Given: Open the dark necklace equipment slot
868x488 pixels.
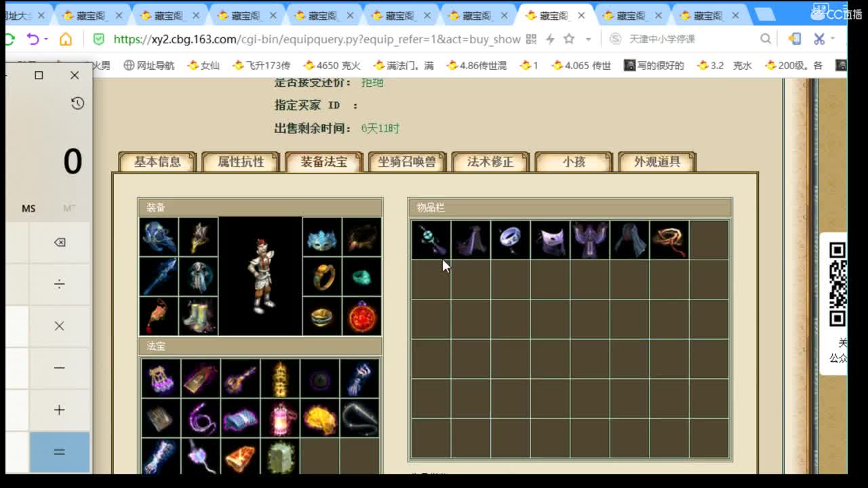Looking at the screenshot, I should pyautogui.click(x=362, y=237).
